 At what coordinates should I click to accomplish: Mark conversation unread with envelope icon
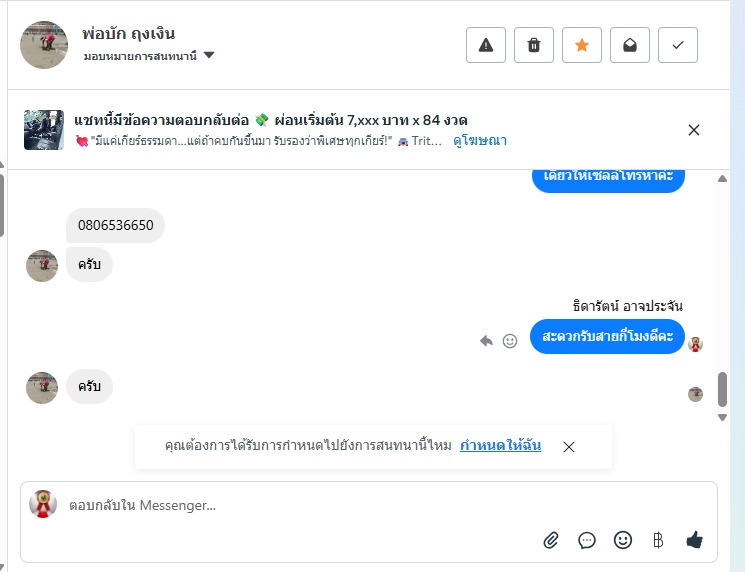630,45
